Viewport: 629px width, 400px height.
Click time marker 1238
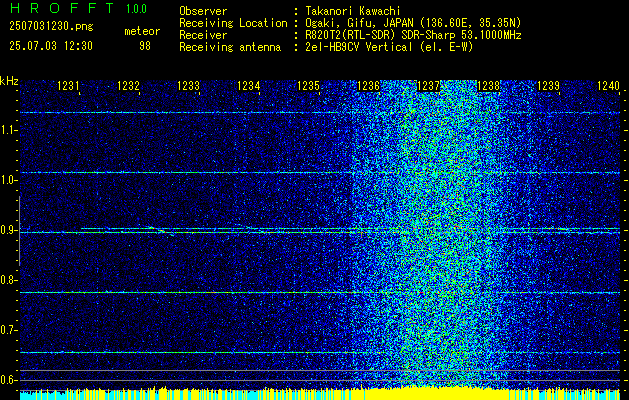489,86
